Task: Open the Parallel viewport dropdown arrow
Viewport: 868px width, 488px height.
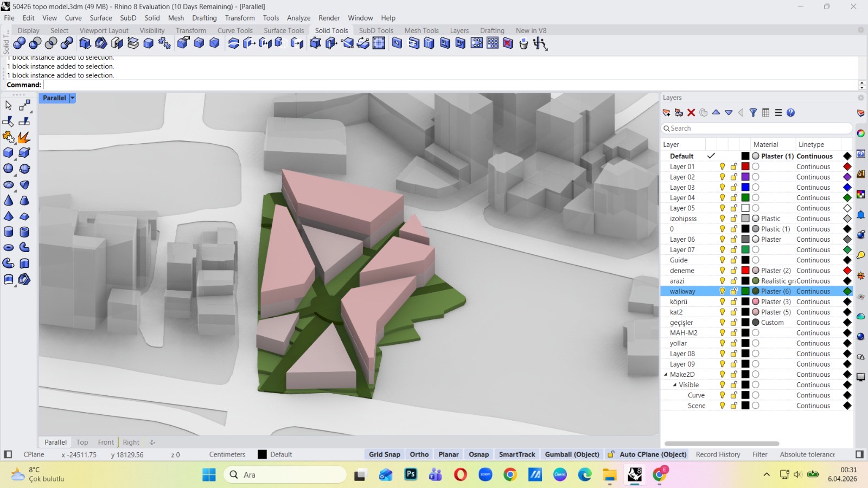Action: [72, 98]
